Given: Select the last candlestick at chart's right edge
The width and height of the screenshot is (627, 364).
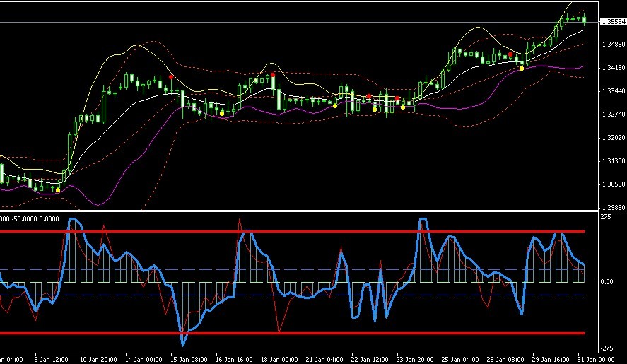Looking at the screenshot, I should 585,20.
